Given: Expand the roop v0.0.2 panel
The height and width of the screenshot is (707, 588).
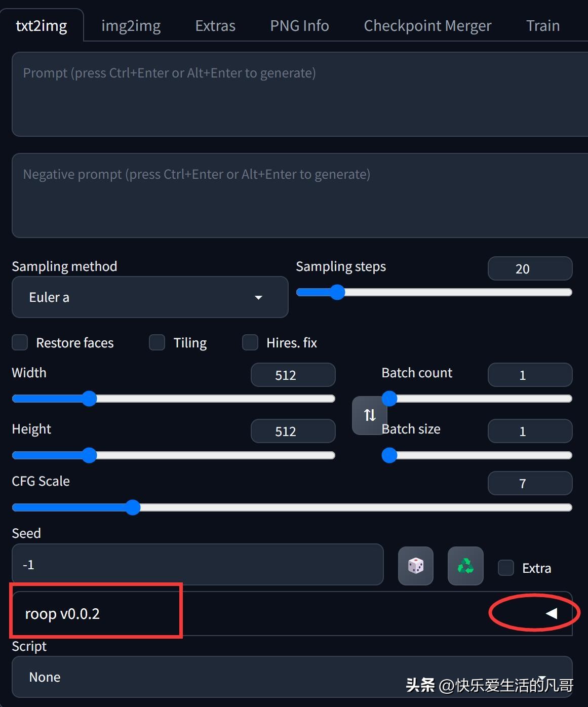Looking at the screenshot, I should (x=551, y=613).
